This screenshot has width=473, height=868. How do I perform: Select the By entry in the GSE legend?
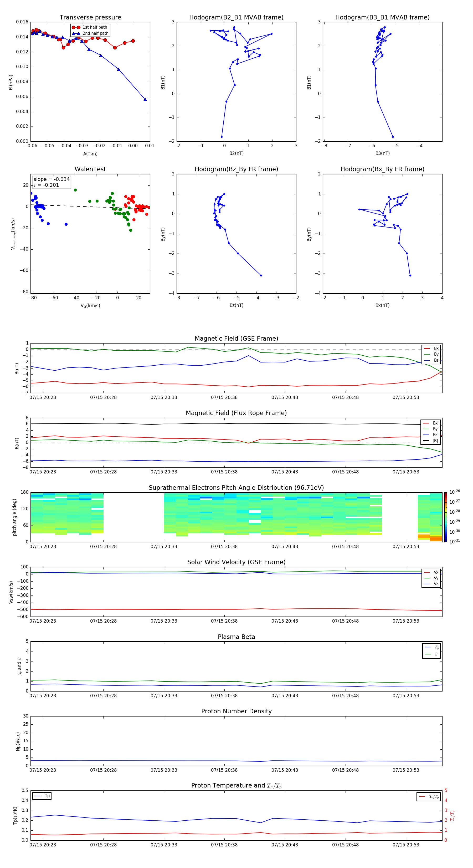pos(431,355)
